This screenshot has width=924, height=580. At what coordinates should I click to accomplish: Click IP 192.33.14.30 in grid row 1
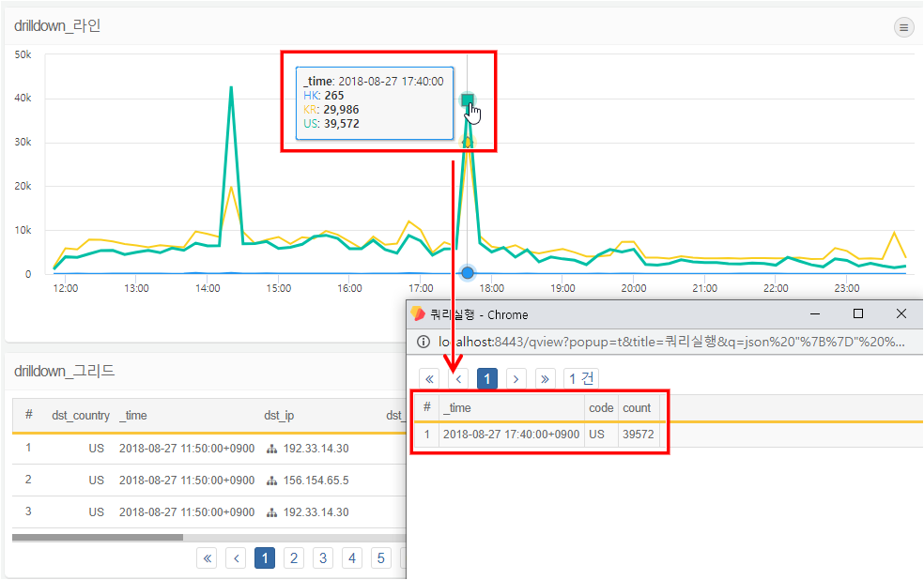coord(316,449)
